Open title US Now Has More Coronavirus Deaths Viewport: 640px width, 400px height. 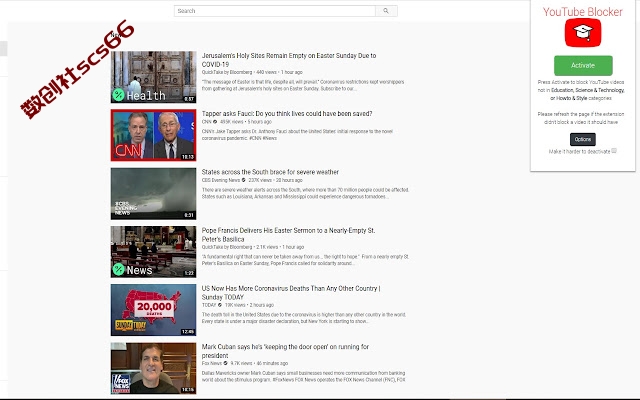point(291,293)
